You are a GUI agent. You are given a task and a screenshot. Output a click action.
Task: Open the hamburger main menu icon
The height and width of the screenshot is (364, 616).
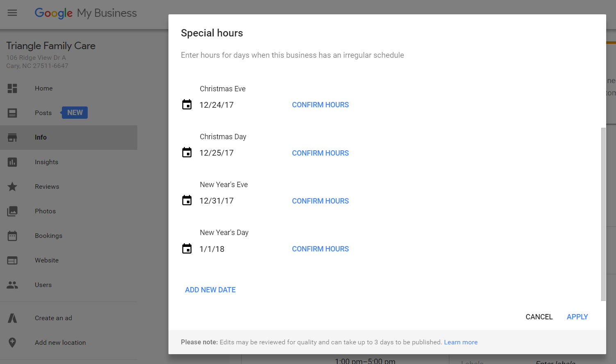12,13
